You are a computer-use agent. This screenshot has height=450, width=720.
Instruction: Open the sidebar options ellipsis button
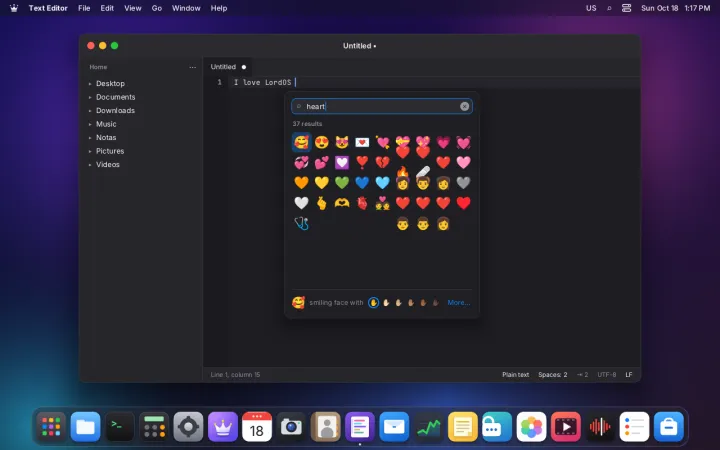(192, 67)
